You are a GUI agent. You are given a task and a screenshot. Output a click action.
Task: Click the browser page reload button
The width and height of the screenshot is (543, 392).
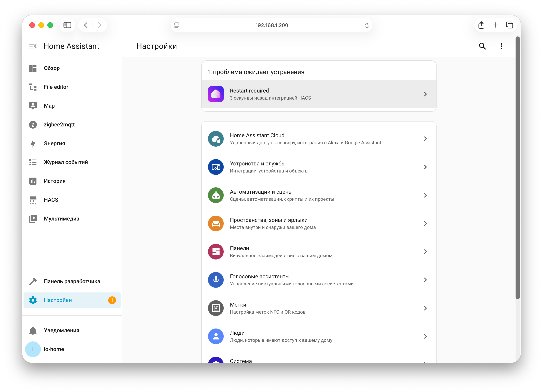coord(367,25)
